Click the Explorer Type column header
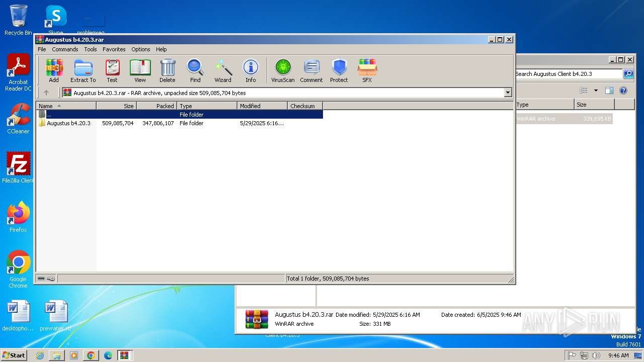The height and width of the screenshot is (362, 644). coord(544,105)
